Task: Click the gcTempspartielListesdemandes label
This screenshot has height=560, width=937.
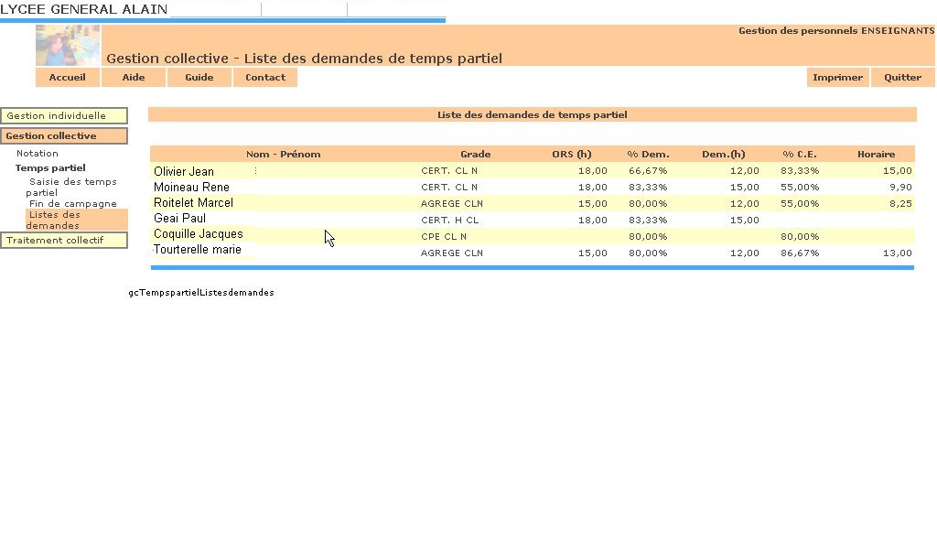Action: (x=201, y=293)
